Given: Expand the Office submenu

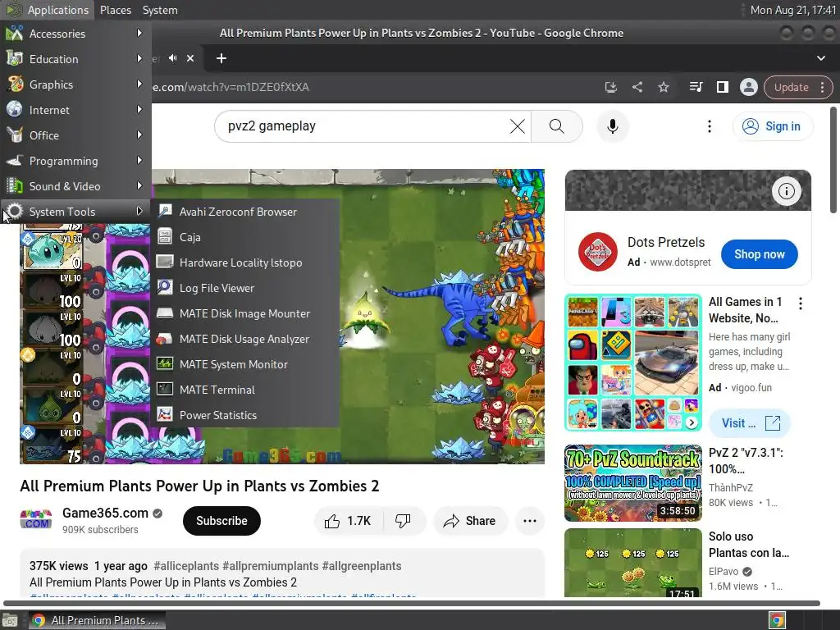Looking at the screenshot, I should coord(75,135).
